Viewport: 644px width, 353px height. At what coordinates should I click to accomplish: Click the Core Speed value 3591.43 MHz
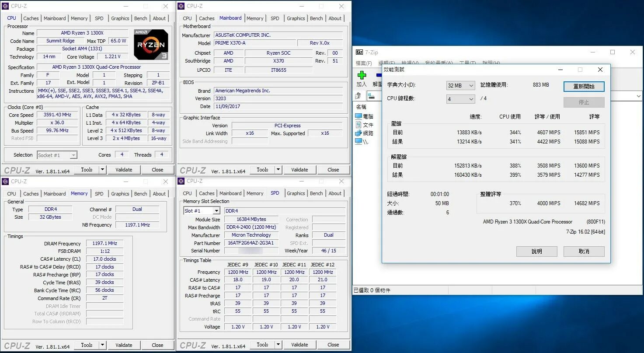pos(58,115)
